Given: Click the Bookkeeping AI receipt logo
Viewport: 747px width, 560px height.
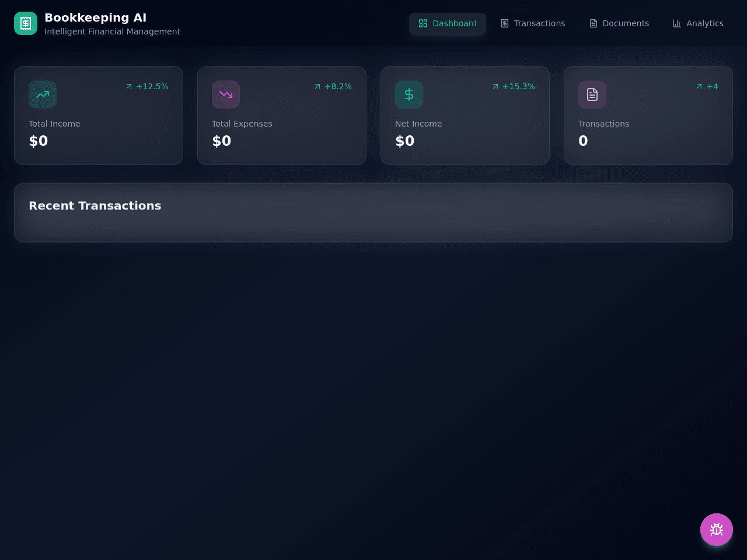Looking at the screenshot, I should click(x=26, y=23).
